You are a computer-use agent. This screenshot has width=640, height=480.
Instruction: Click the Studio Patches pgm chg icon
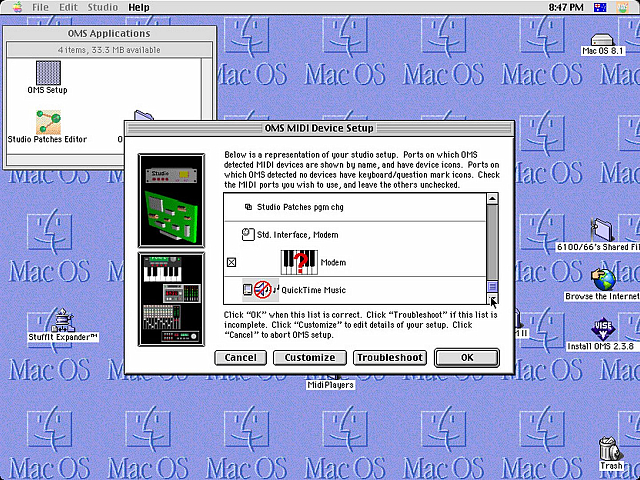coord(248,207)
